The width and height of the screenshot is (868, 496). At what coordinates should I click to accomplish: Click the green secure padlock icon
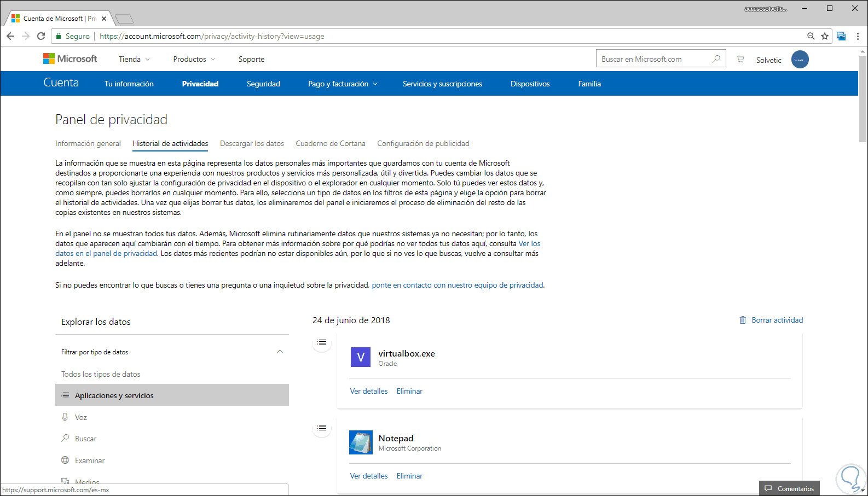(x=59, y=36)
